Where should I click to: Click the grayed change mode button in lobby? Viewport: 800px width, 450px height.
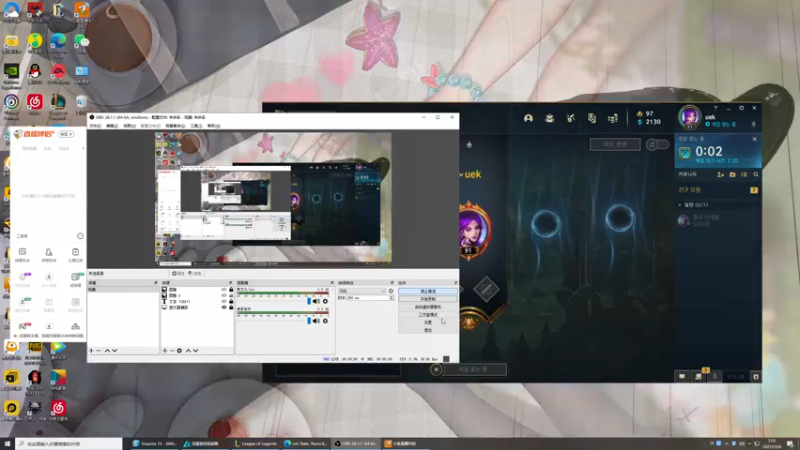coord(615,144)
